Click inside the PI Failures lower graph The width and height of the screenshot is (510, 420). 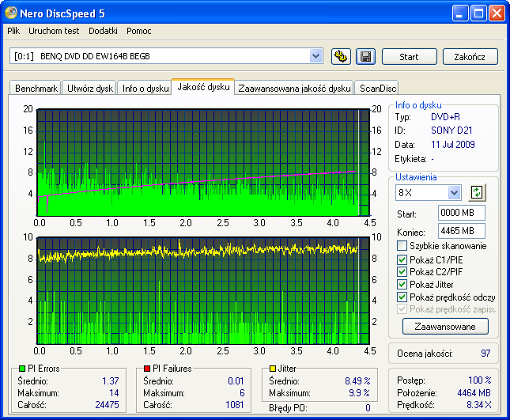tap(204, 290)
